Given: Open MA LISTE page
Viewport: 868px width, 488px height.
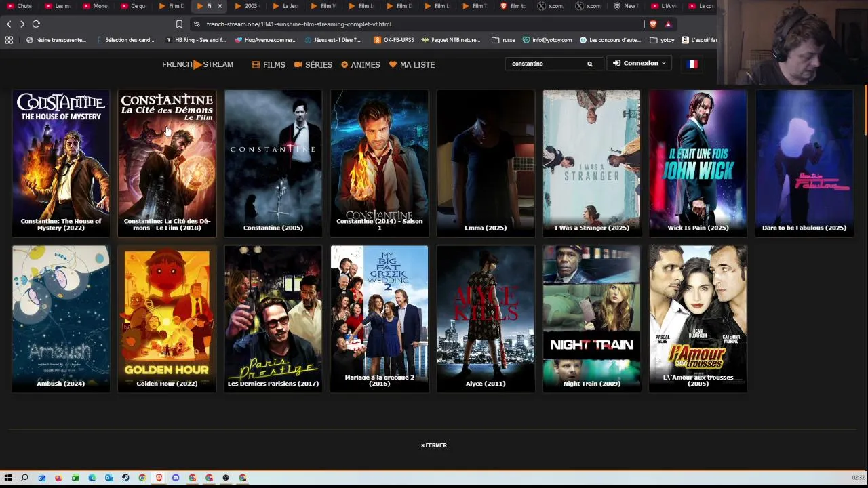Looking at the screenshot, I should 412,64.
